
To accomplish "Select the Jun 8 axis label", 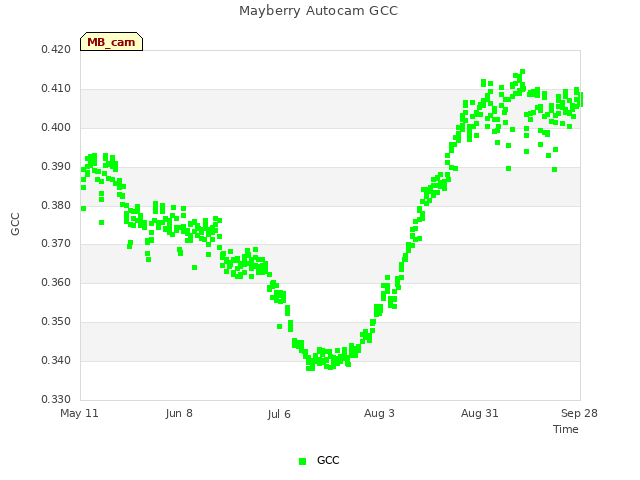I will [179, 413].
